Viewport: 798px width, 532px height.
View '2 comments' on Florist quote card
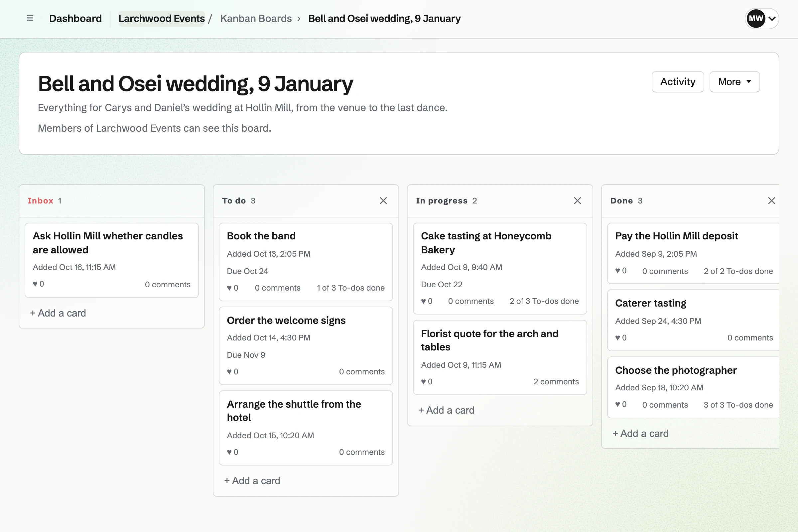[x=556, y=381]
